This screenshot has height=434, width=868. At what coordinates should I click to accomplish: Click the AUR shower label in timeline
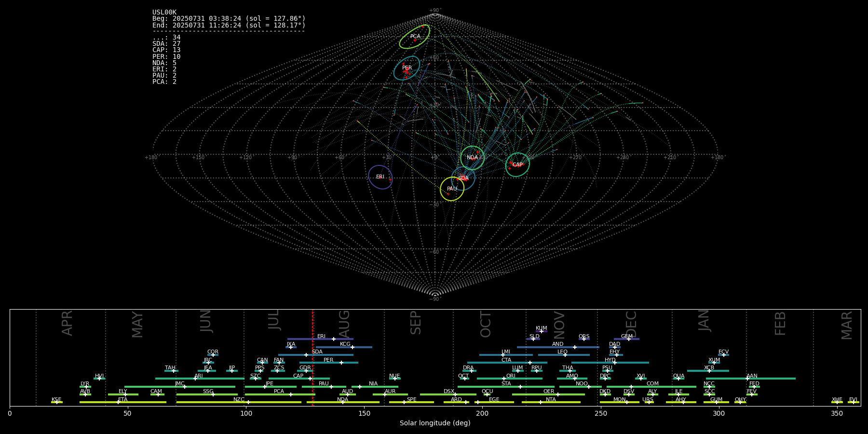[390, 392]
